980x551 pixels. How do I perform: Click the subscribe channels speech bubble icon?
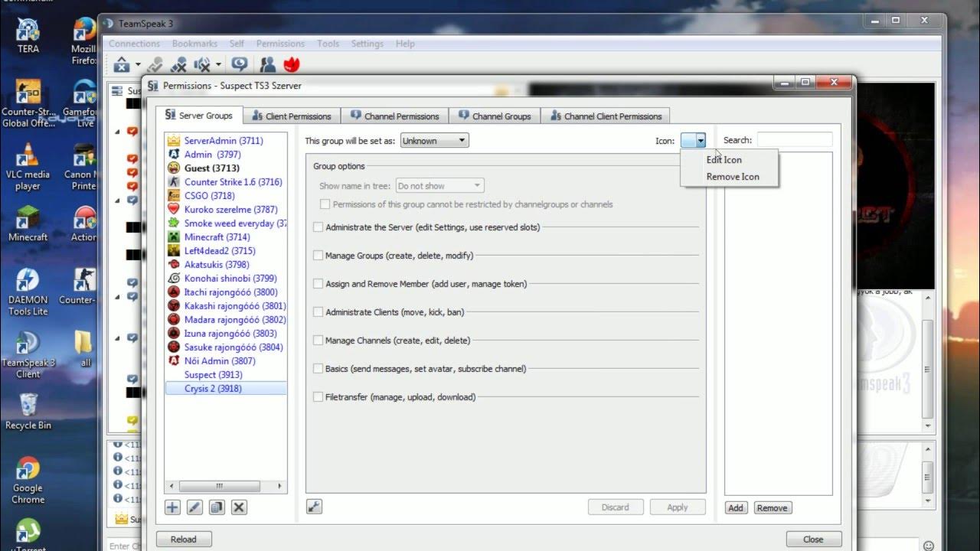point(240,65)
